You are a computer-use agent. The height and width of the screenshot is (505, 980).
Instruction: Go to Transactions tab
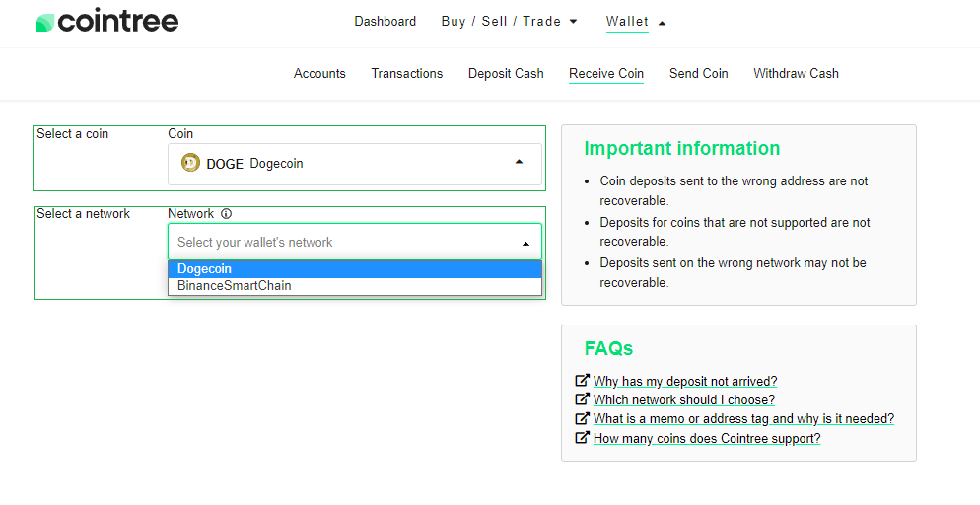[x=407, y=74]
